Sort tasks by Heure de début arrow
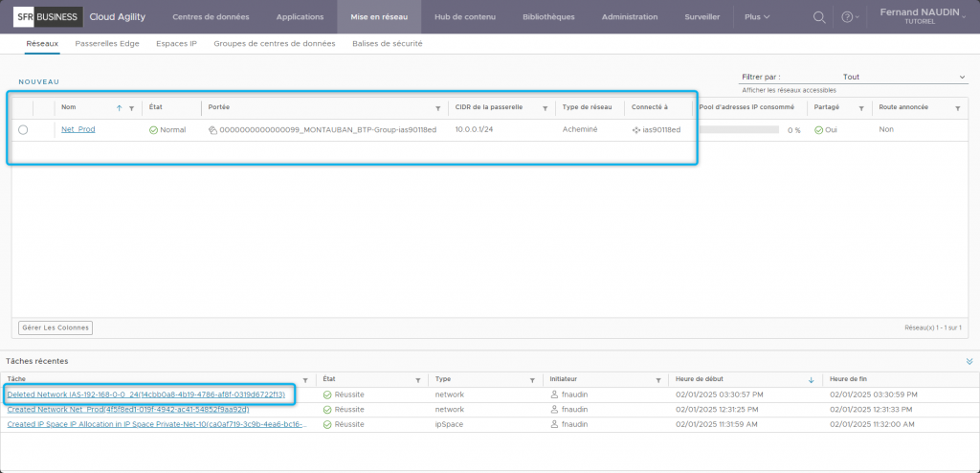 pyautogui.click(x=812, y=380)
